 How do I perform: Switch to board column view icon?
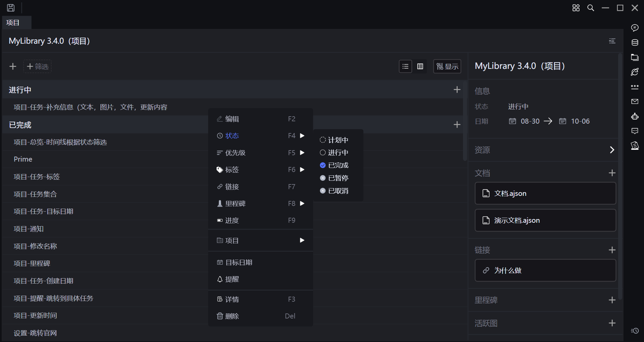(420, 67)
